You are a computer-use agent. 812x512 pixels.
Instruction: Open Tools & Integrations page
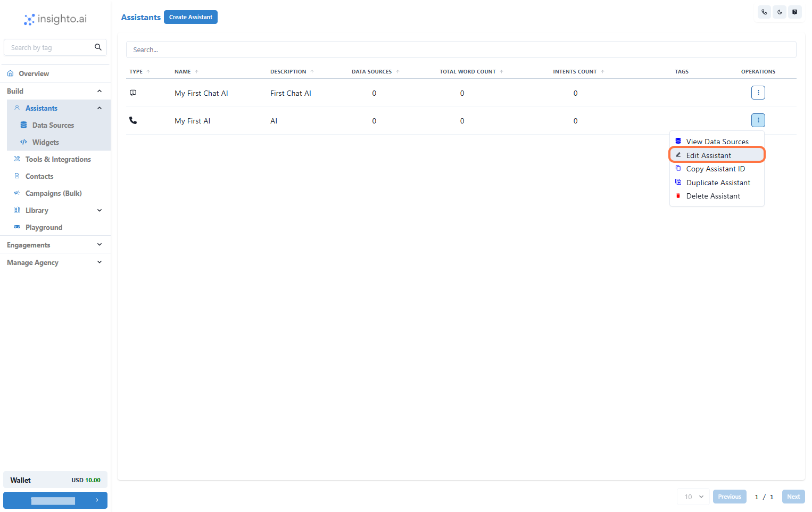pyautogui.click(x=58, y=159)
